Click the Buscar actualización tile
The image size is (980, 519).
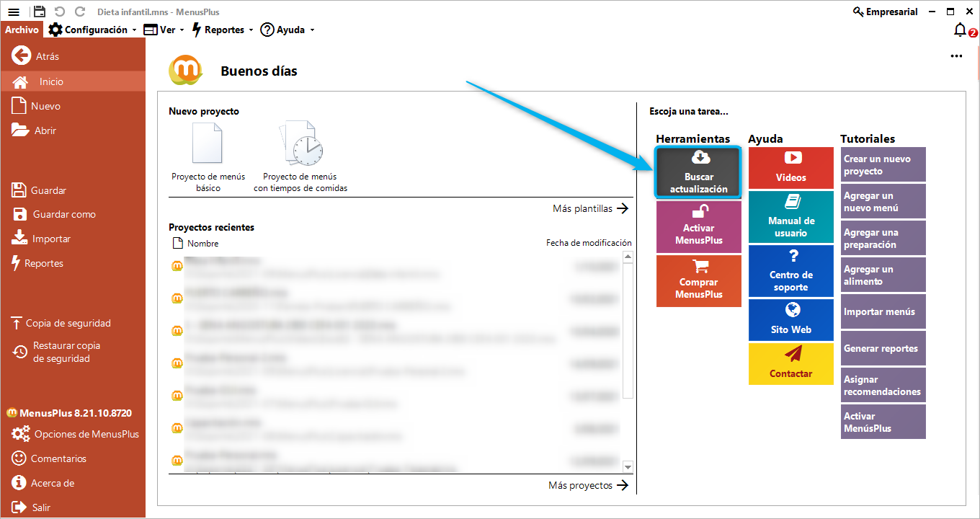coord(698,172)
